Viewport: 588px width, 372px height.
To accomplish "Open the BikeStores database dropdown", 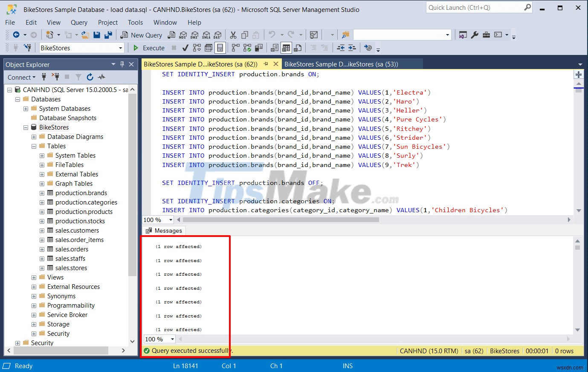I will tap(120, 48).
